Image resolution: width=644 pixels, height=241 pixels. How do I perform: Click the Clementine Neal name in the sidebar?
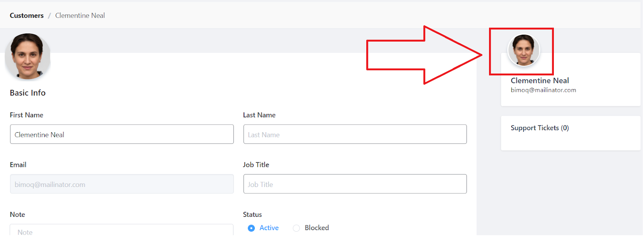pyautogui.click(x=539, y=81)
